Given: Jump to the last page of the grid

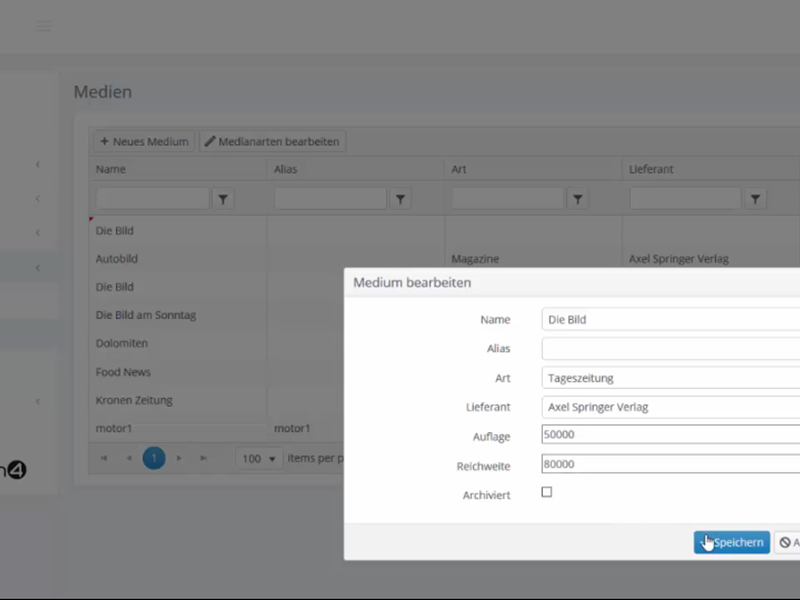Looking at the screenshot, I should (204, 458).
